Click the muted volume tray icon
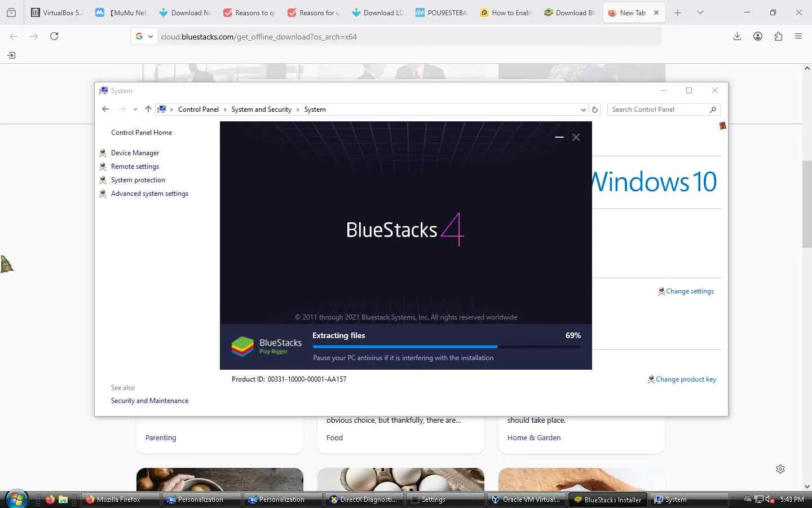This screenshot has width=812, height=508. point(770,500)
